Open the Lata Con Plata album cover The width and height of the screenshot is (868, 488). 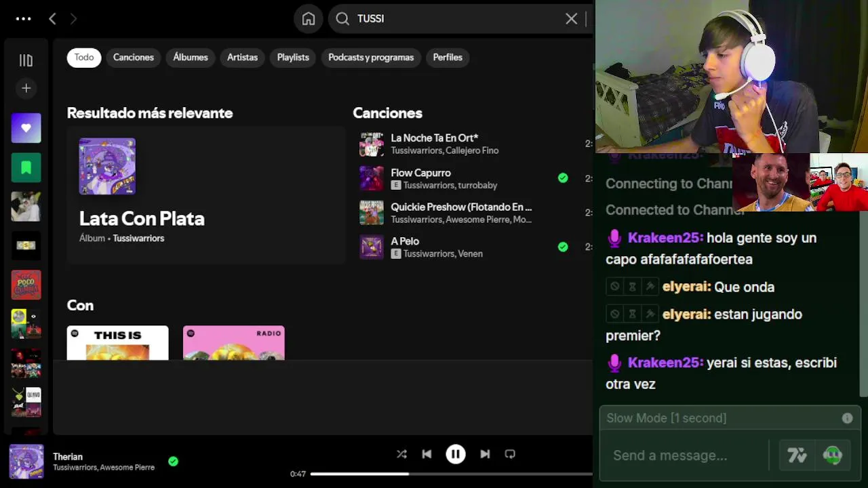(107, 166)
